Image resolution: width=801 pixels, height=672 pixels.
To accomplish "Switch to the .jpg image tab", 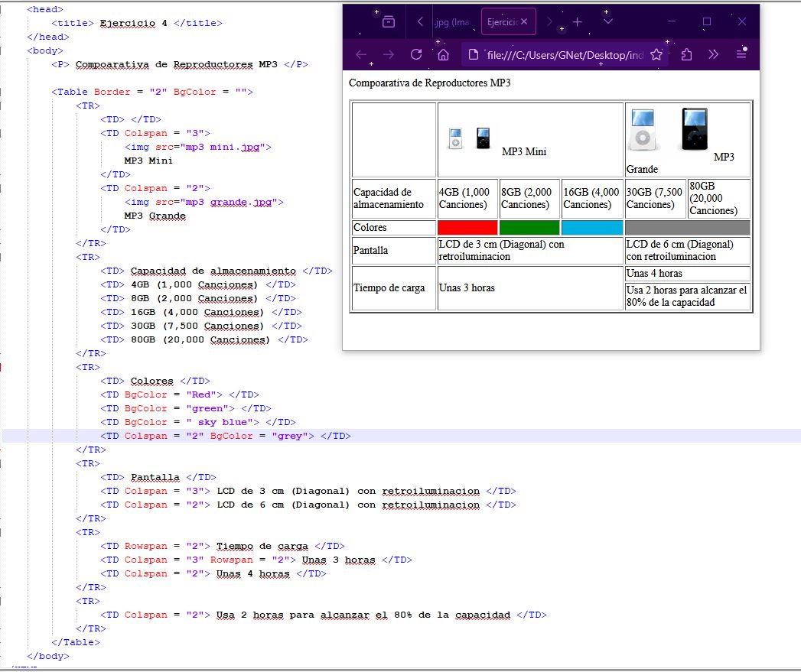I will click(x=451, y=22).
